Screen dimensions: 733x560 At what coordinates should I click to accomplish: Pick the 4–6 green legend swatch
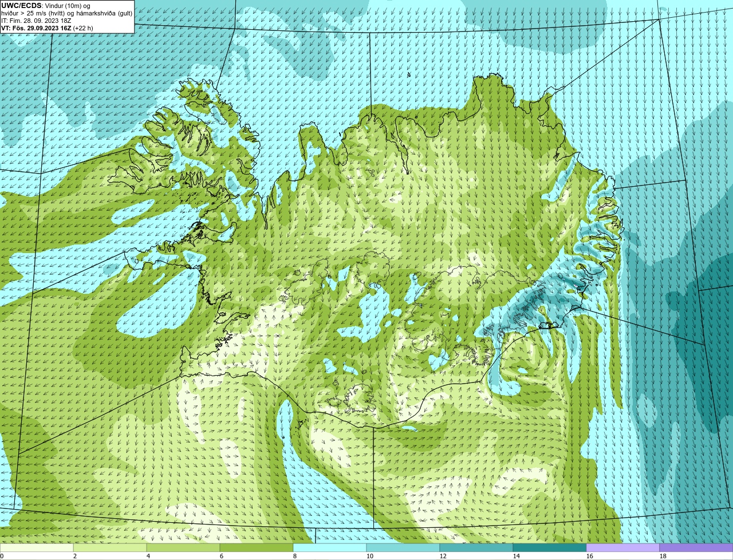(x=183, y=547)
